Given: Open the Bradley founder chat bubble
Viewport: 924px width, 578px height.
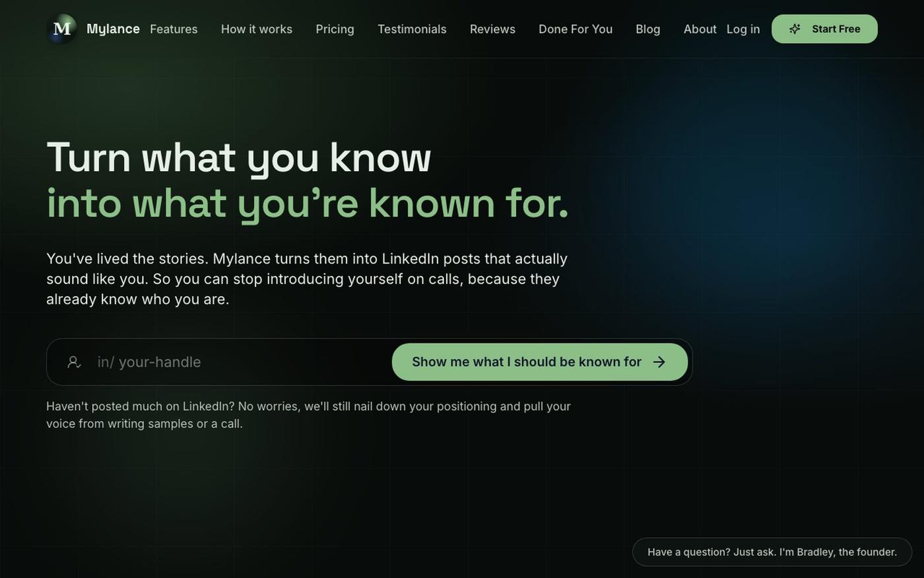Looking at the screenshot, I should tap(772, 552).
